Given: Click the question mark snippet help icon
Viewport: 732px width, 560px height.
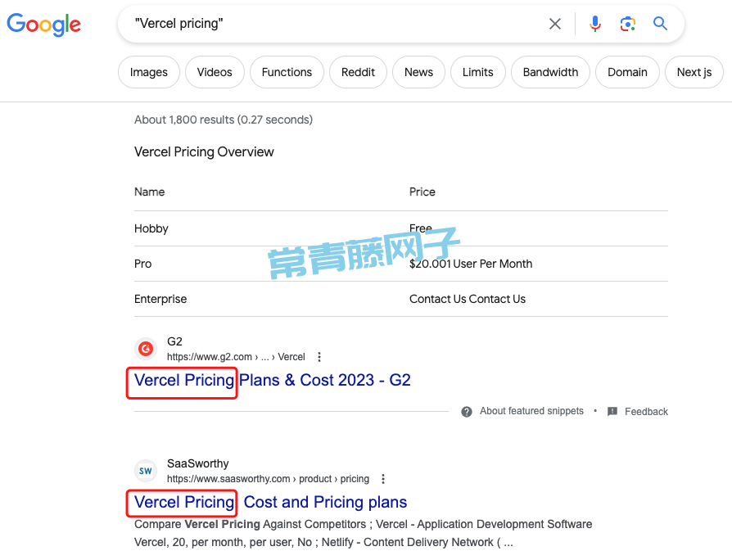Looking at the screenshot, I should pos(467,412).
